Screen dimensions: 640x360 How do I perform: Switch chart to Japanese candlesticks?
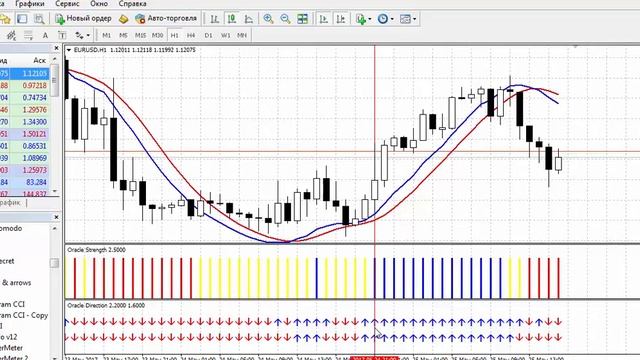point(232,19)
